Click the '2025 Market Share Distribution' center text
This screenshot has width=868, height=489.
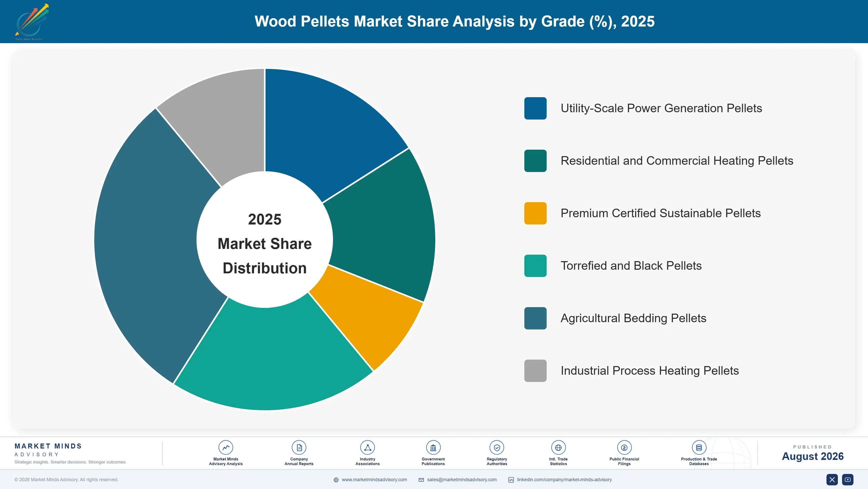pos(265,244)
